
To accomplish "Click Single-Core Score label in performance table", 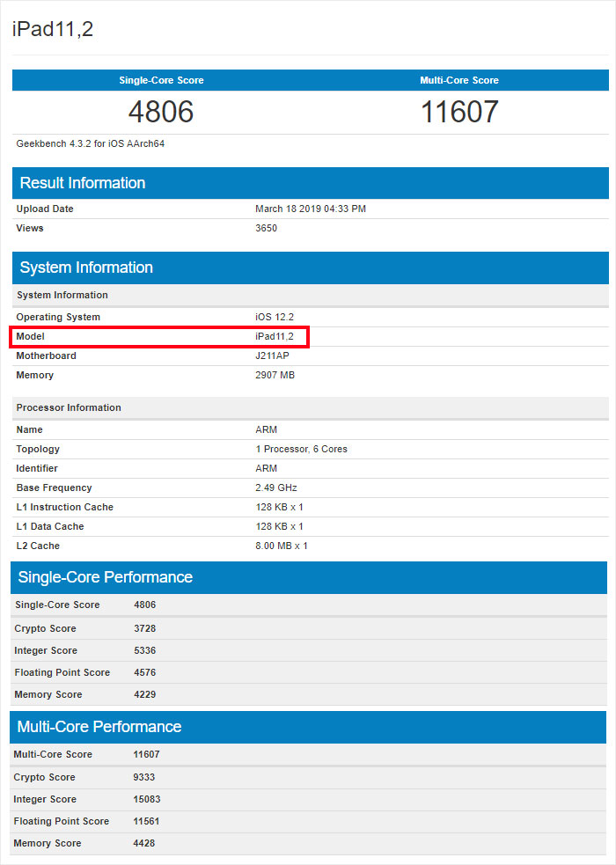I will (57, 605).
